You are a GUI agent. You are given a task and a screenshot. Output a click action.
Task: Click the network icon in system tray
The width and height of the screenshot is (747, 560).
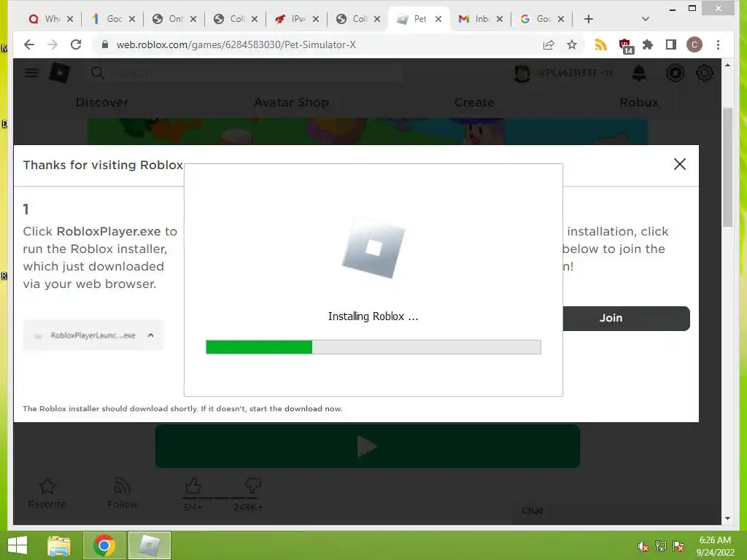pos(661,546)
